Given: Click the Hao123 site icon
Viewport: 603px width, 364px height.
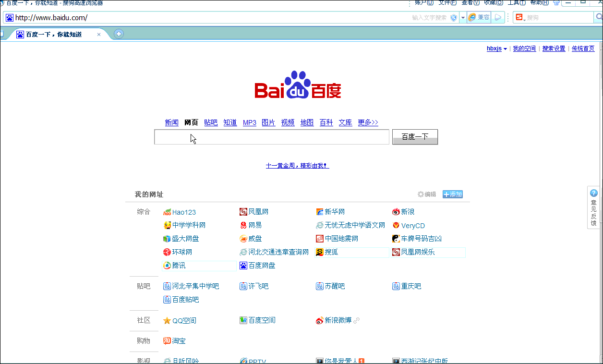Looking at the screenshot, I should tap(167, 212).
